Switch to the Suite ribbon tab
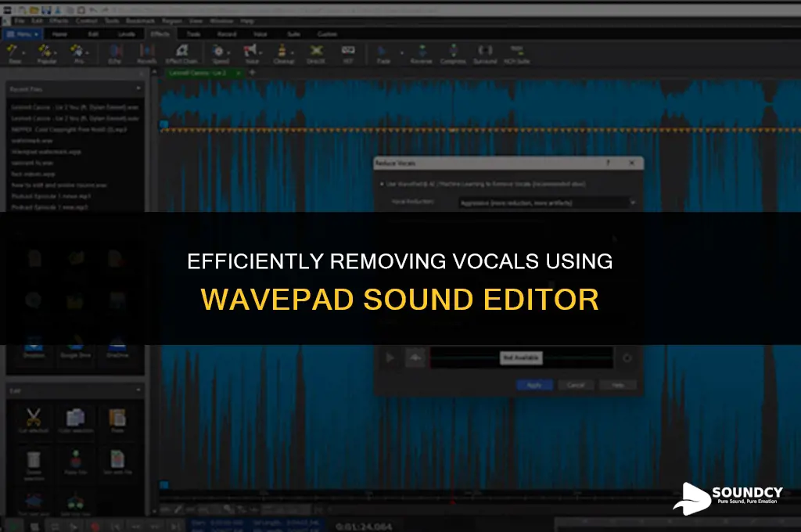This screenshot has width=801, height=532. tap(294, 34)
